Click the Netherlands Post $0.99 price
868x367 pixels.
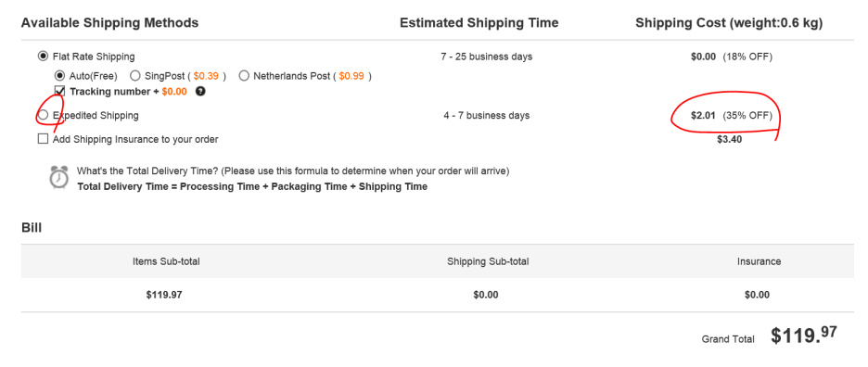(351, 76)
